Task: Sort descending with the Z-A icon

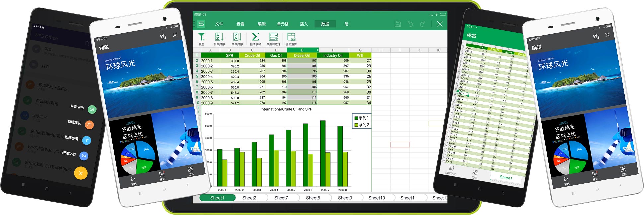Action: point(237,37)
